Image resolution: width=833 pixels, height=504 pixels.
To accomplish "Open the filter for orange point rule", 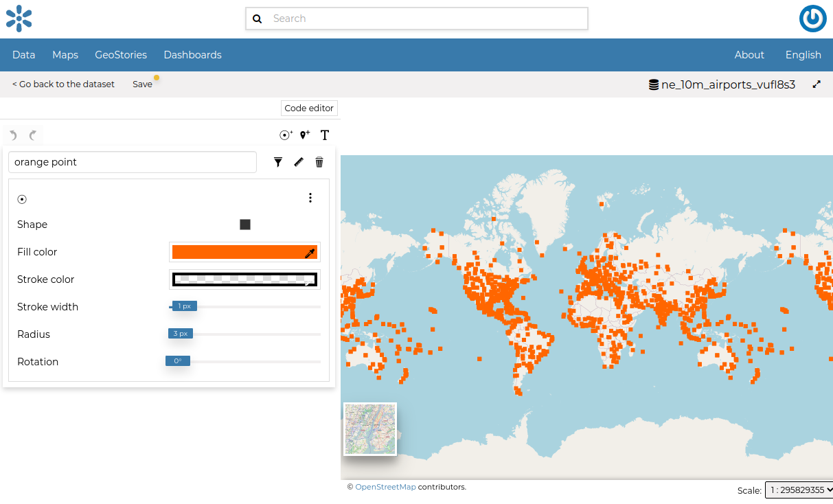I will [278, 162].
